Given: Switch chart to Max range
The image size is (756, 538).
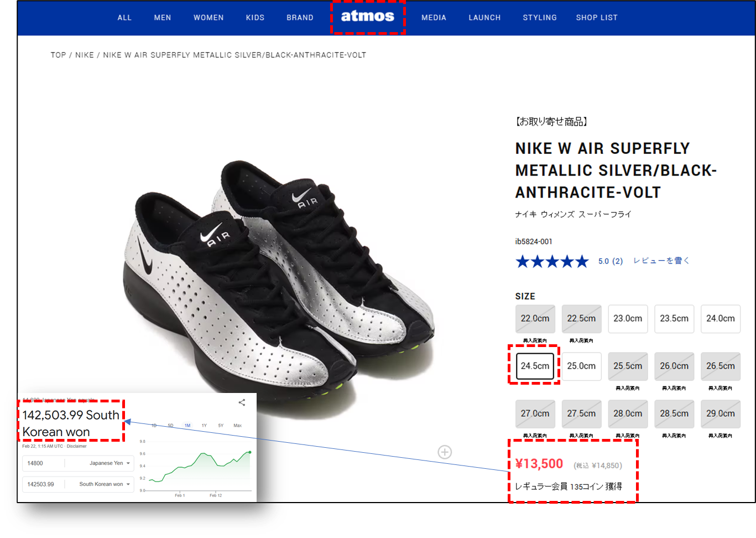Looking at the screenshot, I should pyautogui.click(x=238, y=426).
